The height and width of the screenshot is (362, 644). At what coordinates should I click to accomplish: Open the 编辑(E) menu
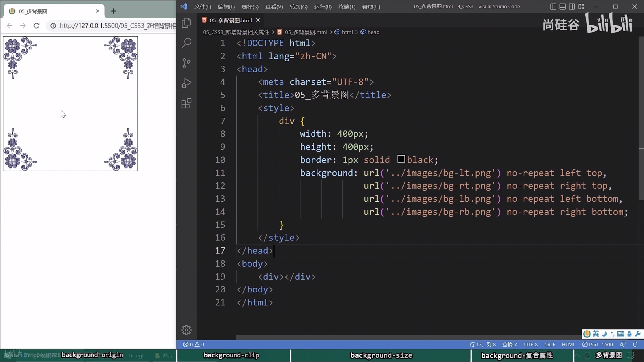click(x=226, y=7)
